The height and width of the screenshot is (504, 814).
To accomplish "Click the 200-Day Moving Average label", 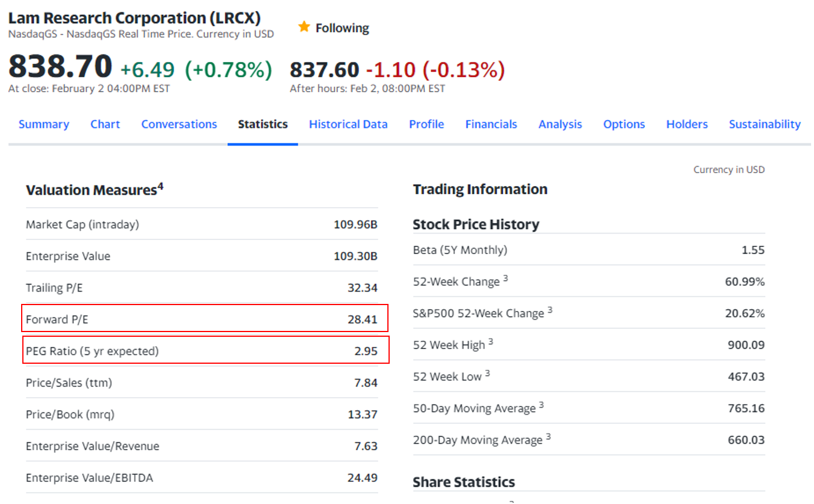I will click(x=478, y=440).
